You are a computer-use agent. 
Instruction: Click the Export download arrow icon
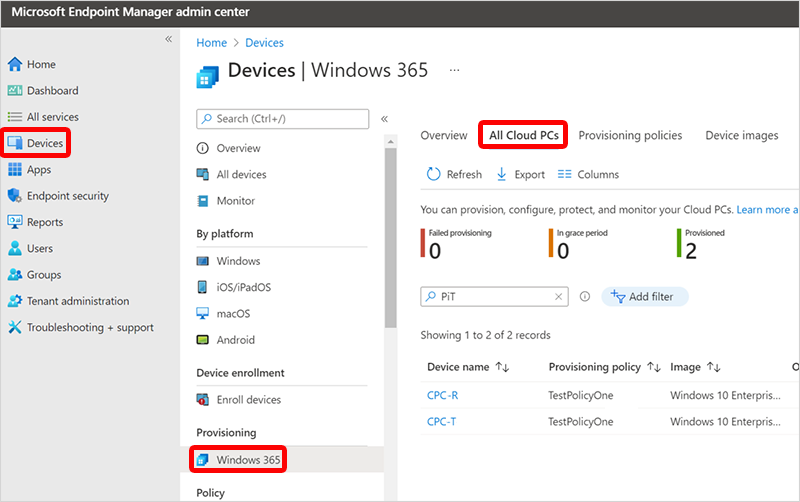[x=502, y=174]
